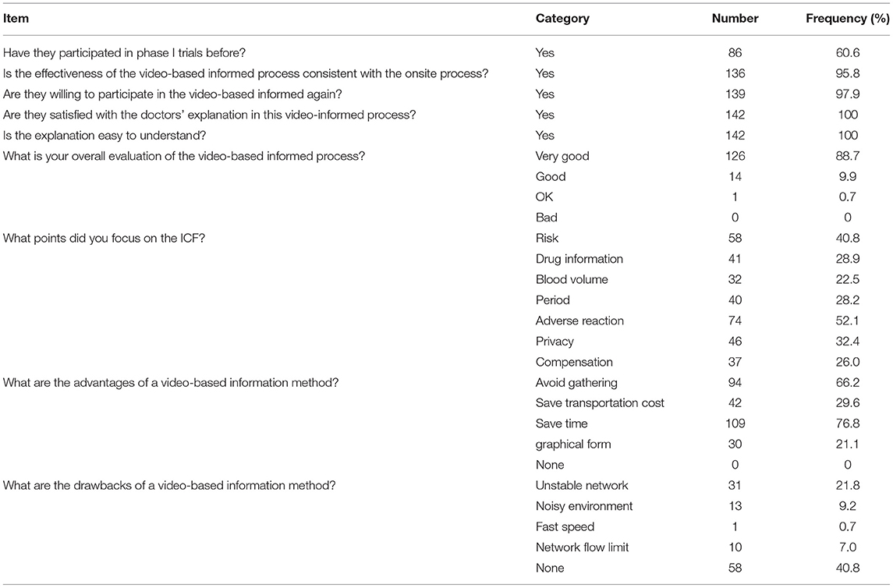Viewport: 893px width, 588px height.
Task: Select the 'Avoid gathering' category cell
Action: click(x=576, y=383)
